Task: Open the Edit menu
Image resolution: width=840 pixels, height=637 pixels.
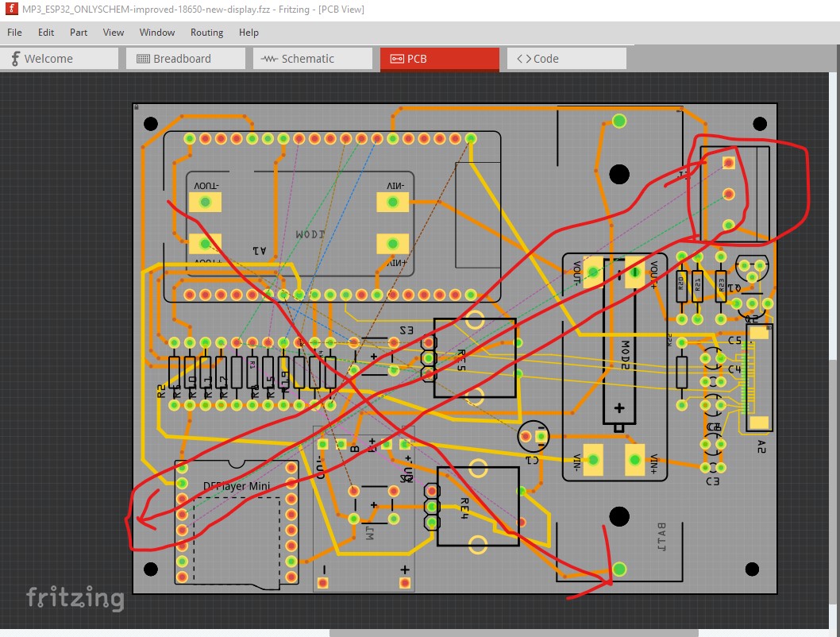Action: 46,33
